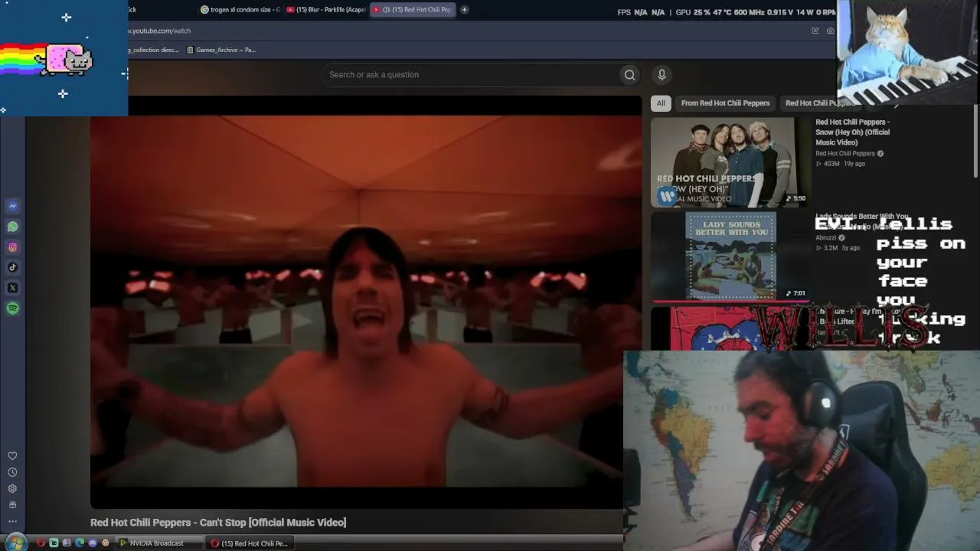
Task: Open Instagram in the Opera sidebar
Action: [x=12, y=247]
